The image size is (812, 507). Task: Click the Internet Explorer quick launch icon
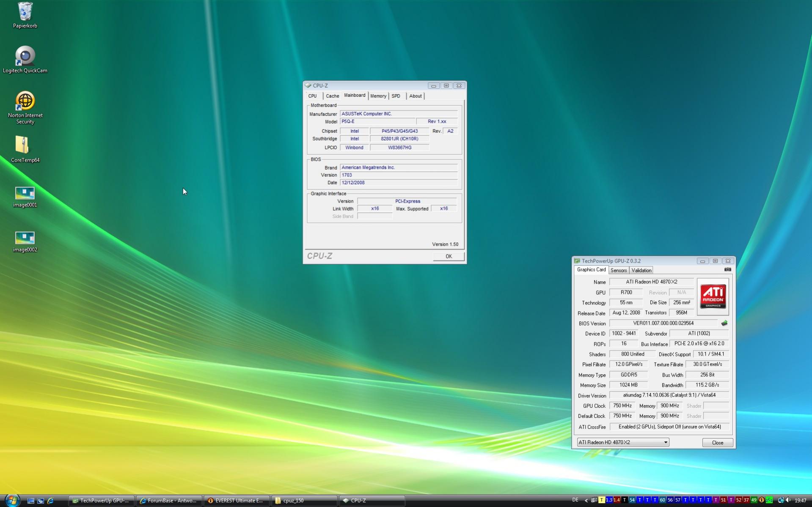tap(50, 501)
